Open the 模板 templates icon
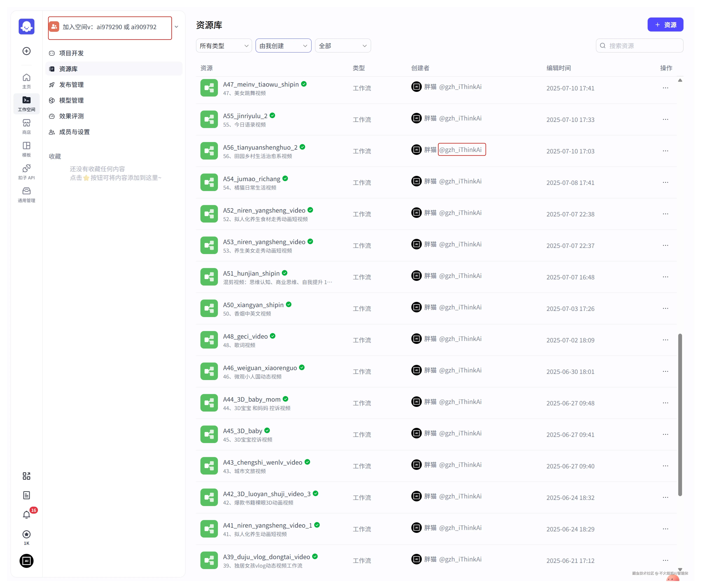The height and width of the screenshot is (588, 701). point(26,149)
